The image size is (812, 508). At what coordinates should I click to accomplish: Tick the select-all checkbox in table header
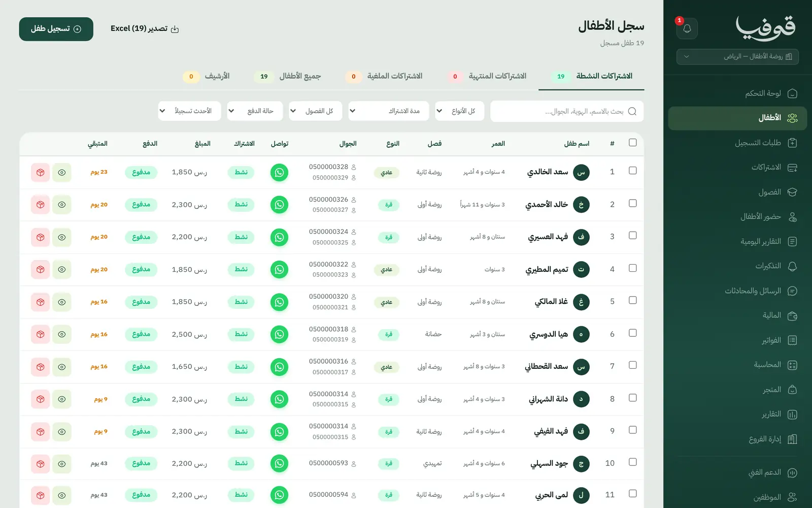(632, 143)
